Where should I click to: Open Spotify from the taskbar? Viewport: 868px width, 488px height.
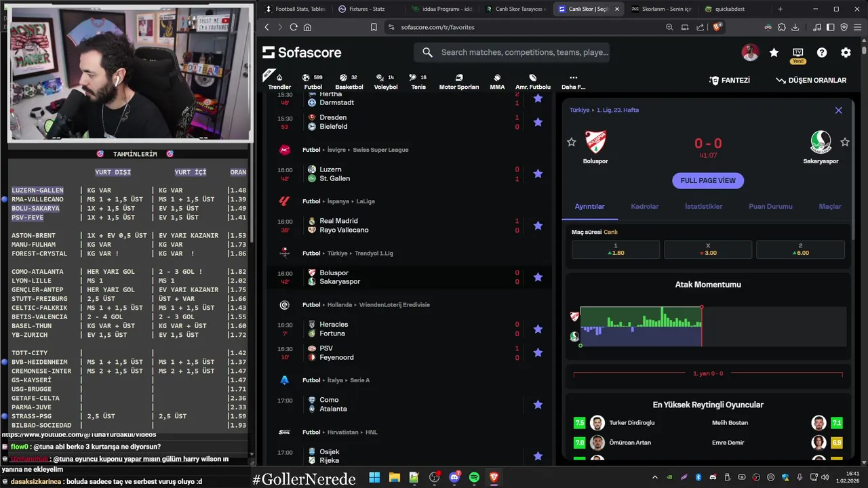tap(474, 478)
